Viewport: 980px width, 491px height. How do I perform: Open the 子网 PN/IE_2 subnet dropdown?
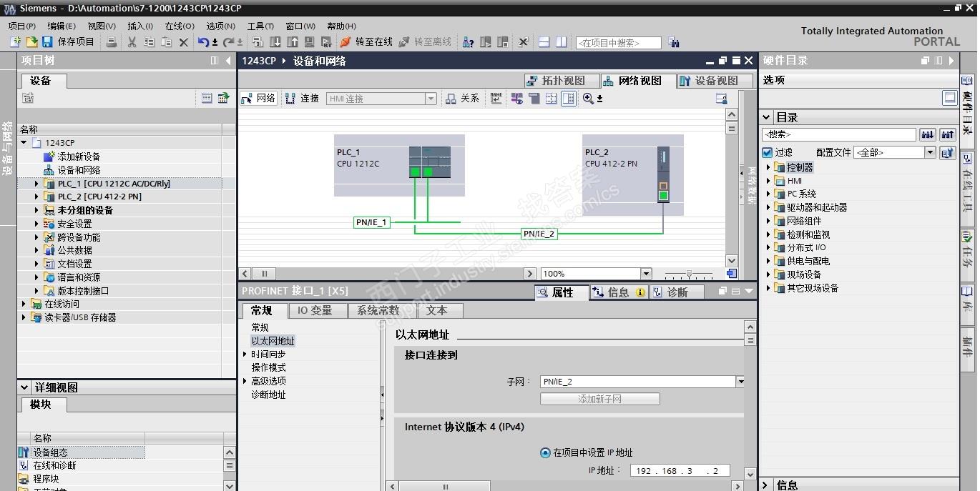[x=740, y=382]
